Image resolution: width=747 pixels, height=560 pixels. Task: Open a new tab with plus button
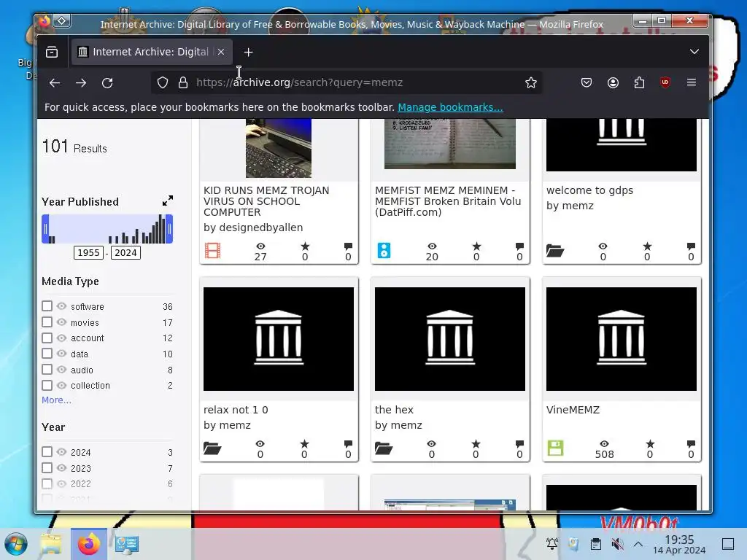248,52
